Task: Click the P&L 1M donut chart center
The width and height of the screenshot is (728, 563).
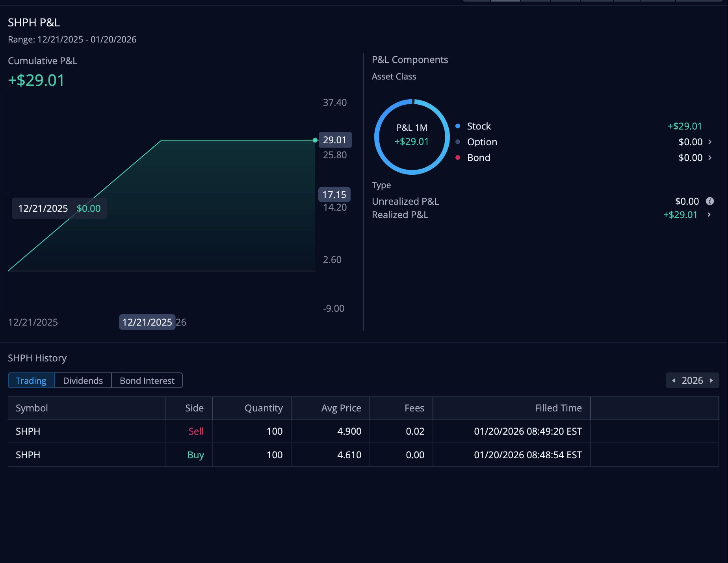Action: tap(412, 137)
